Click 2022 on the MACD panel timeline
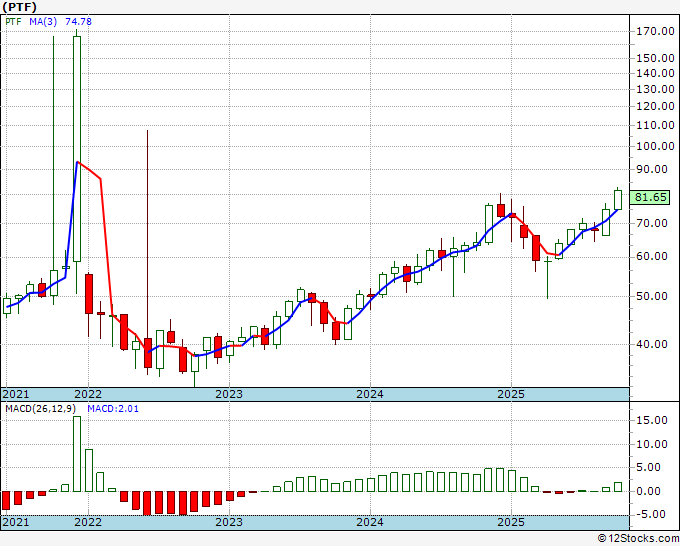Screen dimensions: 680x546 [88, 522]
